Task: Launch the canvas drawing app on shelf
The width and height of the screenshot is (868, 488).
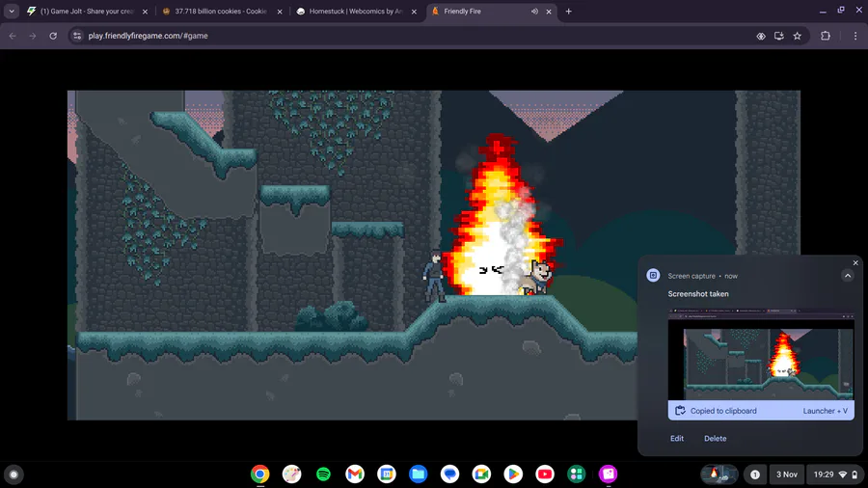Action: click(291, 474)
